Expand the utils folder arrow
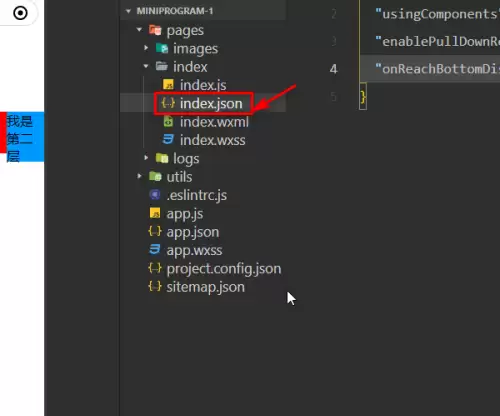 [x=139, y=176]
